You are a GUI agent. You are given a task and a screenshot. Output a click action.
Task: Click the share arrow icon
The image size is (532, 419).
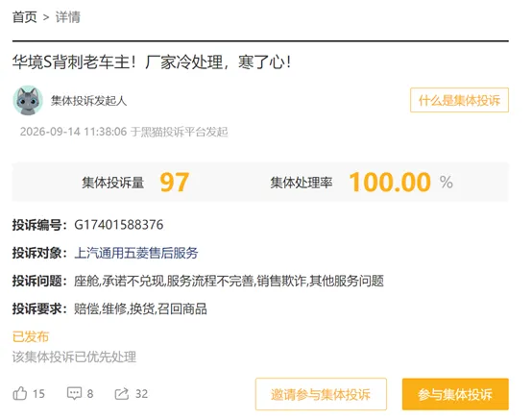(x=121, y=393)
